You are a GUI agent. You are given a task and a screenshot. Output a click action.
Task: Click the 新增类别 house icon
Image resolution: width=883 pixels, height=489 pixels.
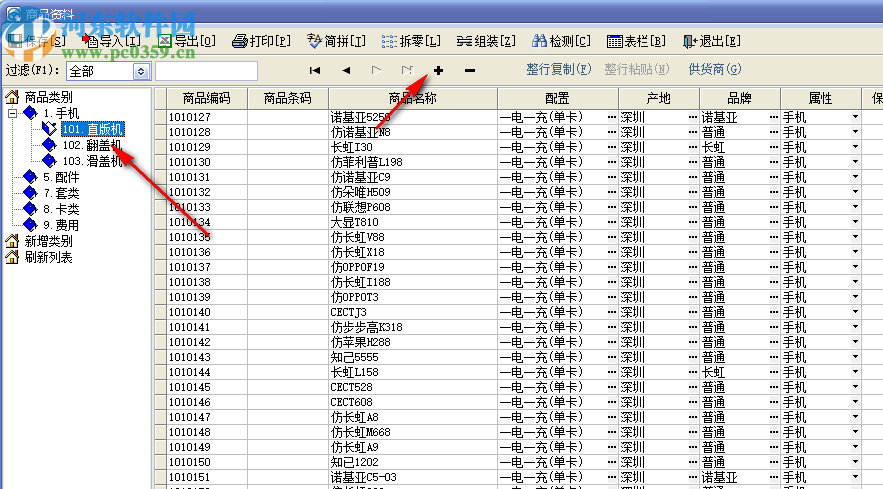tap(12, 242)
